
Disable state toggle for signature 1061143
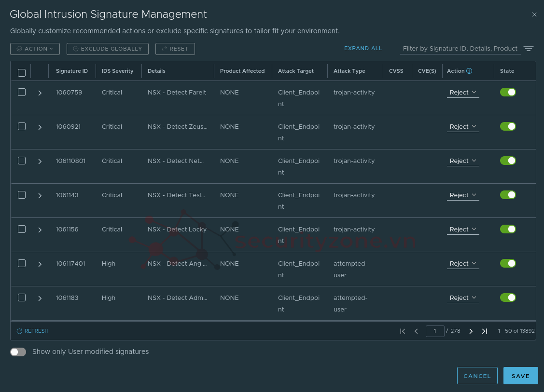tap(508, 195)
